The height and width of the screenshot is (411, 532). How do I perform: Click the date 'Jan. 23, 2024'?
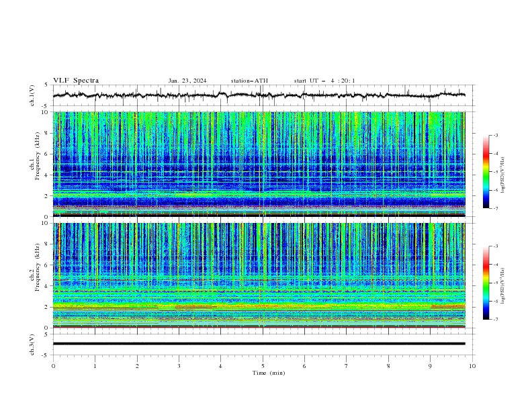(x=187, y=81)
